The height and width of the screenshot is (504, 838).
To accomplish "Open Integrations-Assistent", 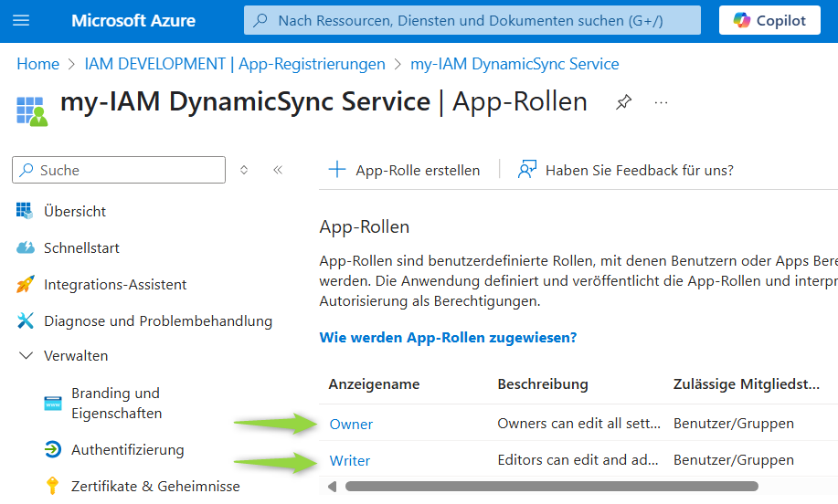I will (x=115, y=285).
